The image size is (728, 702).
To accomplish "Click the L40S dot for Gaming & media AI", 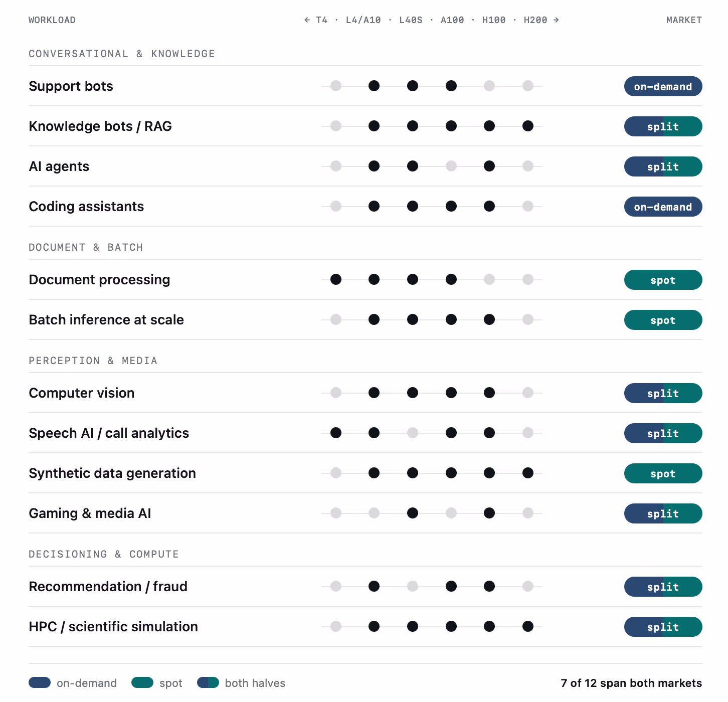I will tap(413, 513).
